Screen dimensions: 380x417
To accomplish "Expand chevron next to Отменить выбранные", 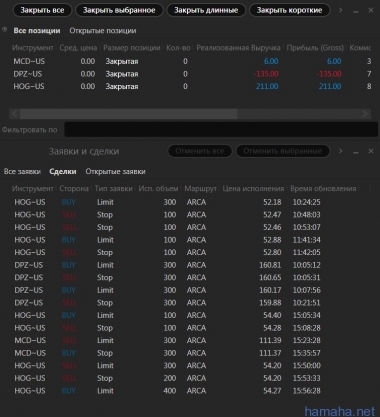I will pyautogui.click(x=340, y=151).
